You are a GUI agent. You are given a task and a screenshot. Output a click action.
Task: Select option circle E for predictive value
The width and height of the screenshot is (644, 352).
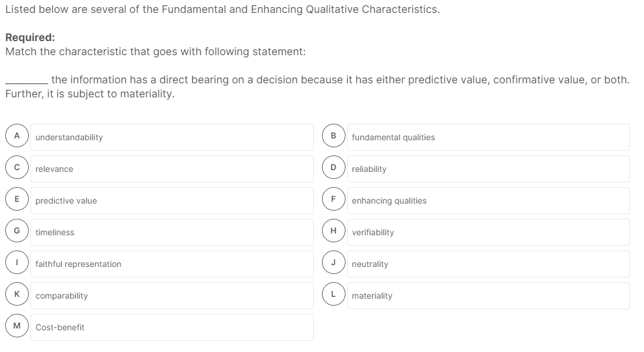pyautogui.click(x=16, y=200)
